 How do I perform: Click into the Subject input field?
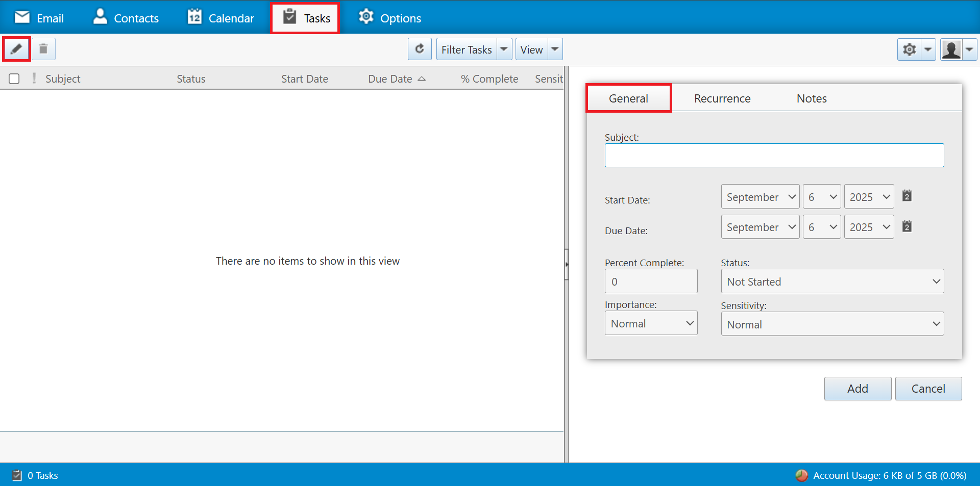pyautogui.click(x=774, y=155)
